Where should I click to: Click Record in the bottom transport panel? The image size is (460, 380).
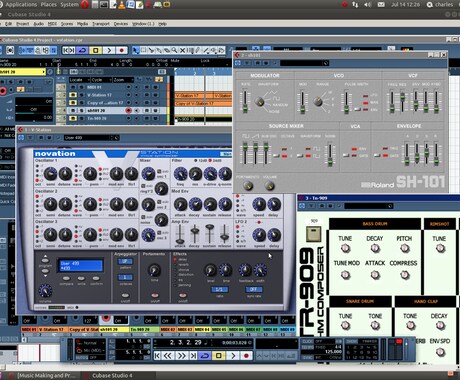[x=246, y=356]
